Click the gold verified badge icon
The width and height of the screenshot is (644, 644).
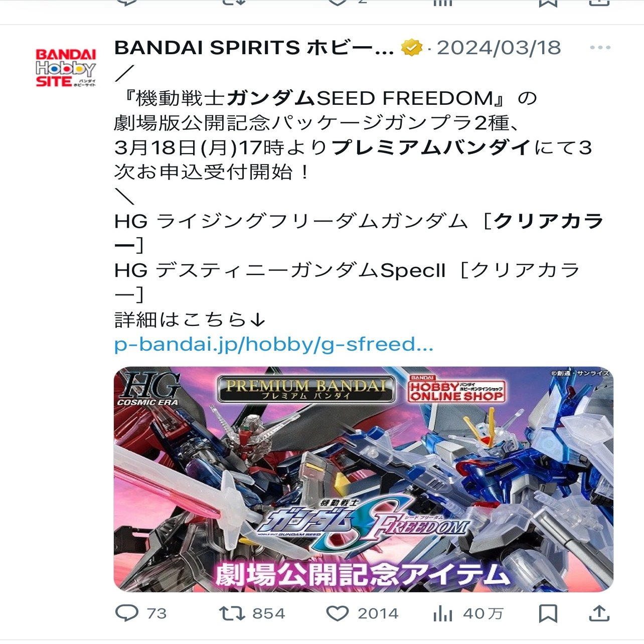point(412,48)
